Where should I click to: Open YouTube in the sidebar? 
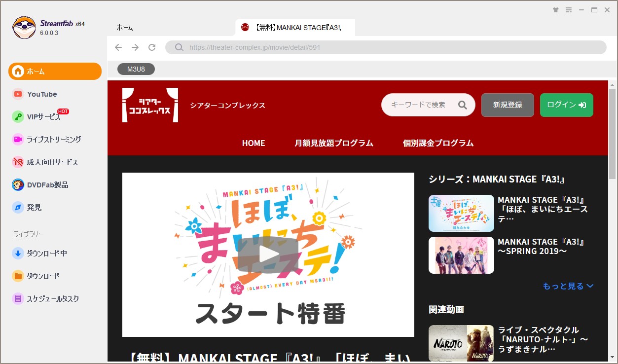pos(42,94)
